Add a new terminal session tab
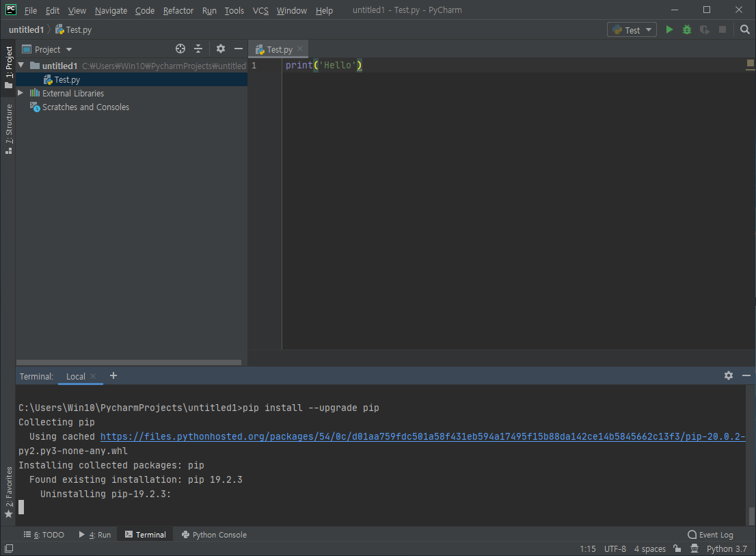This screenshot has height=556, width=756. pyautogui.click(x=113, y=375)
